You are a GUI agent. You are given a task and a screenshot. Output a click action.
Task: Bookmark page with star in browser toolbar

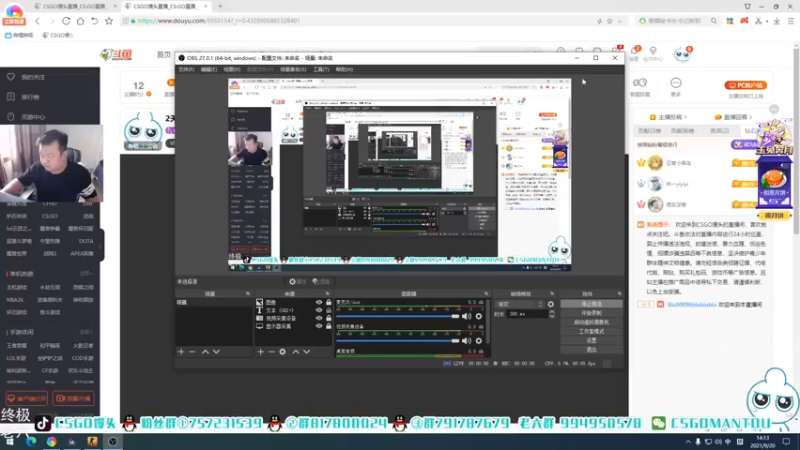coord(109,21)
